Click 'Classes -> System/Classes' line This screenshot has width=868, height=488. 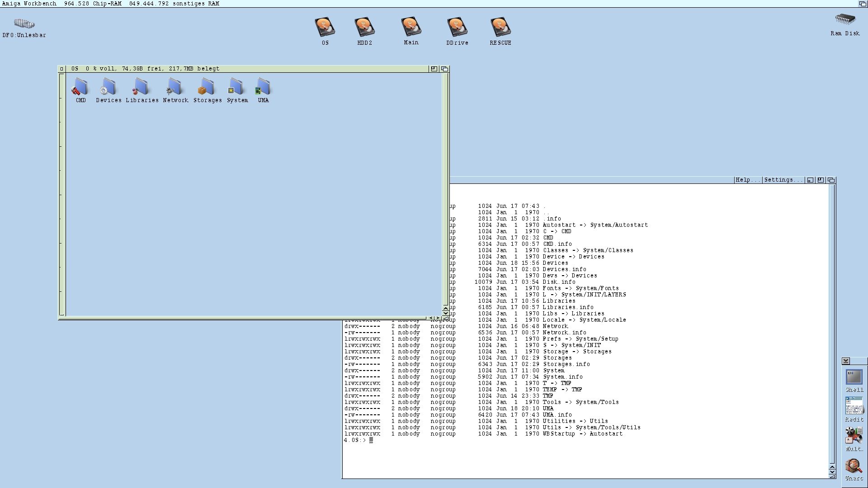588,250
